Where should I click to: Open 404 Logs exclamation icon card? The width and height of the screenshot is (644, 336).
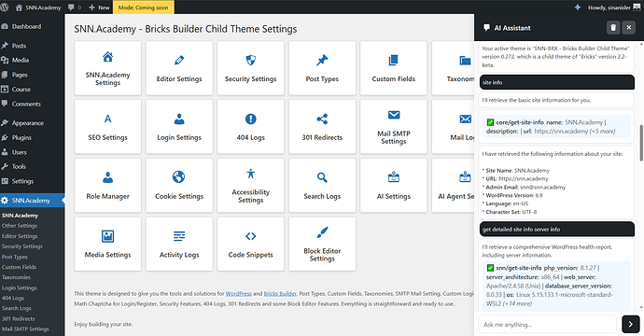(250, 127)
